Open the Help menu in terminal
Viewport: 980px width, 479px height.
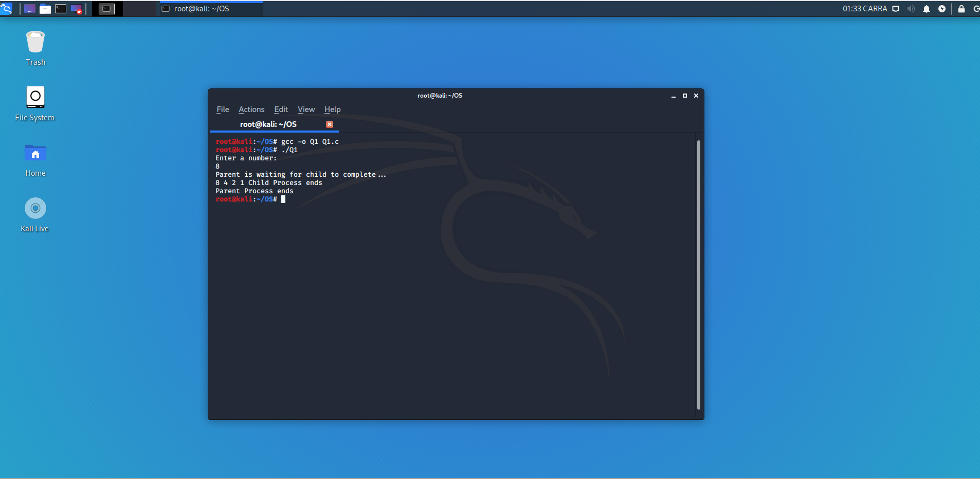coord(332,109)
